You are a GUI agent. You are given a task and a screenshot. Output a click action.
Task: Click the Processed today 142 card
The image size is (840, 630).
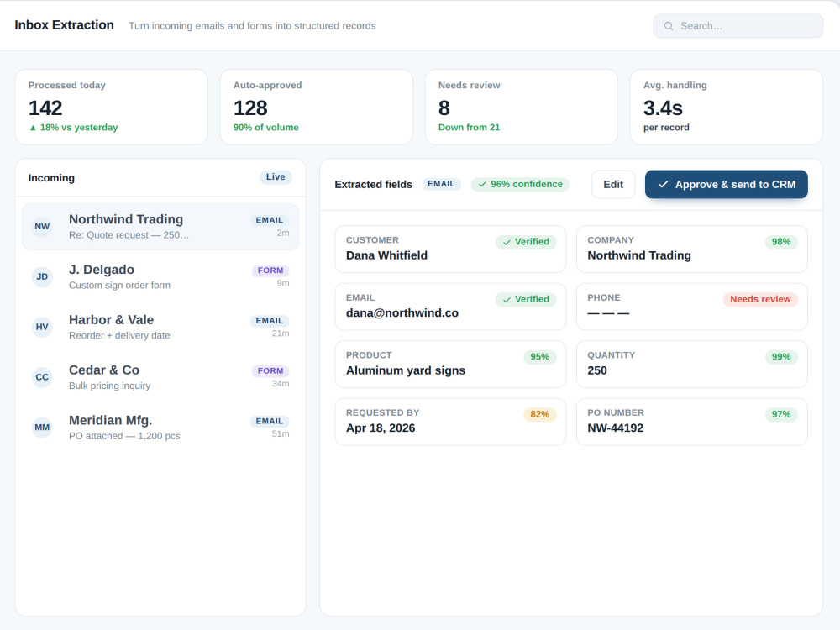(112, 107)
